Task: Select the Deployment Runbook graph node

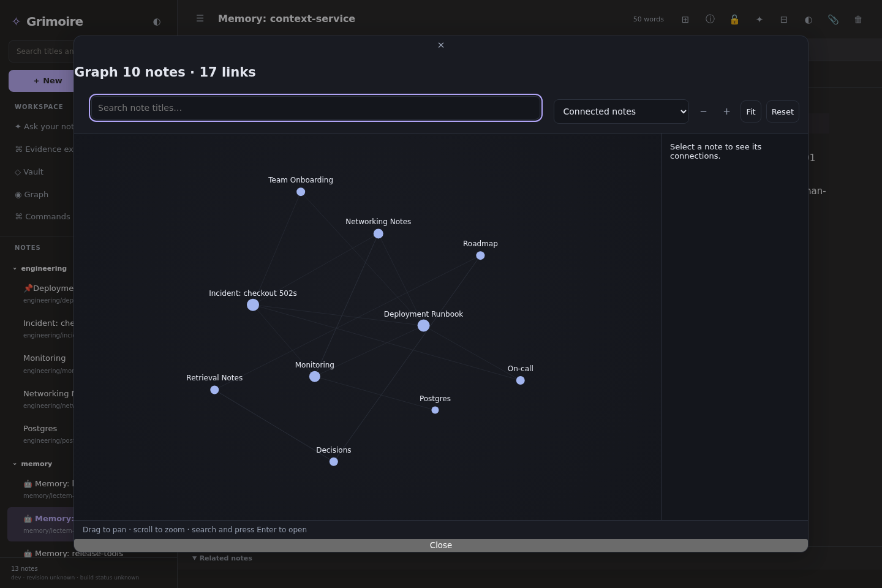Action: (x=423, y=326)
